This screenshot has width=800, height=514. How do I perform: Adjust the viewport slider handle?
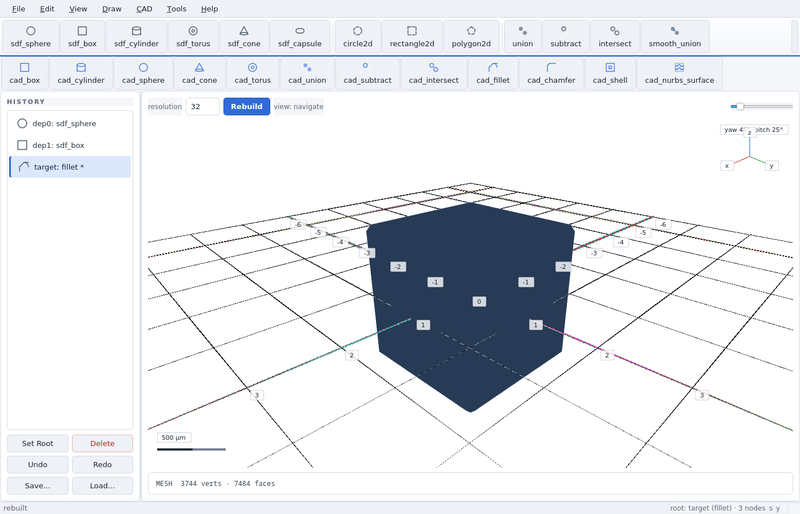(x=740, y=106)
